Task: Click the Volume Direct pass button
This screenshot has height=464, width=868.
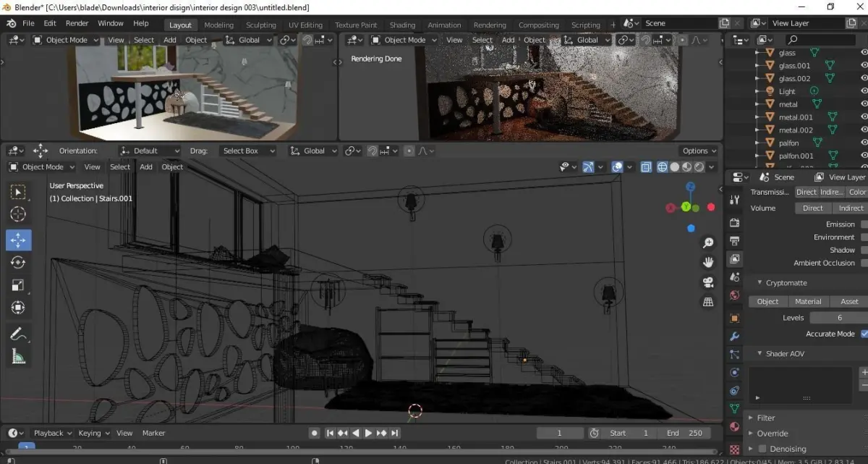Action: pos(812,208)
